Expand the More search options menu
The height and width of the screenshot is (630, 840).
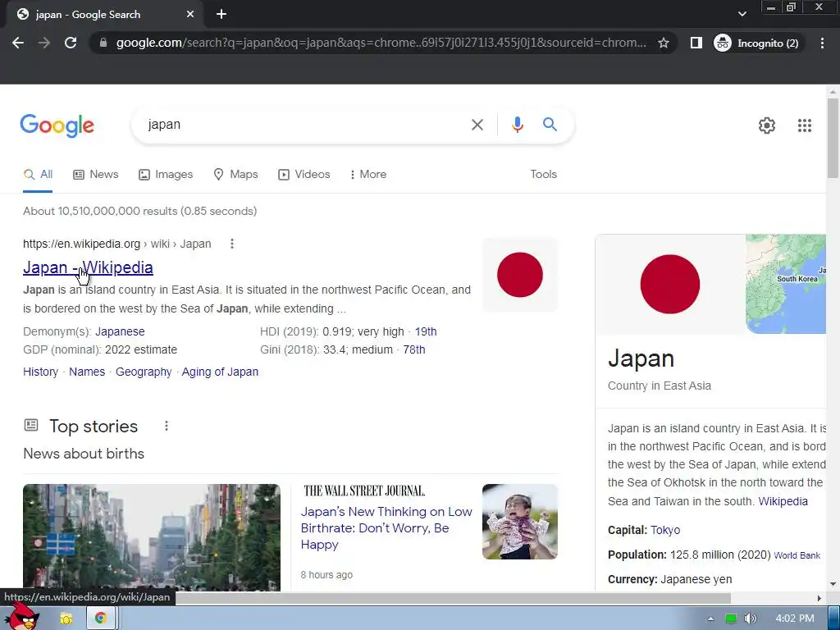pyautogui.click(x=368, y=175)
